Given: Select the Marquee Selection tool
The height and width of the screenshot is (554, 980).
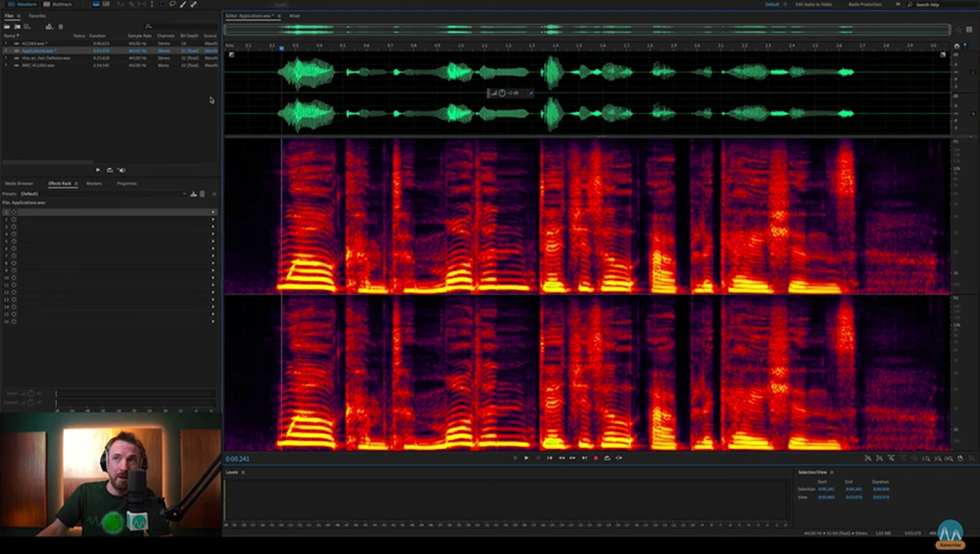Looking at the screenshot, I should 162,4.
